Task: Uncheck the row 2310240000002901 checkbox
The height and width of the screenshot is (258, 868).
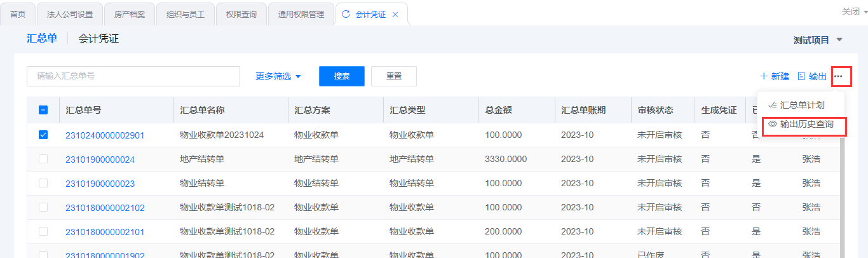Action: [x=43, y=135]
